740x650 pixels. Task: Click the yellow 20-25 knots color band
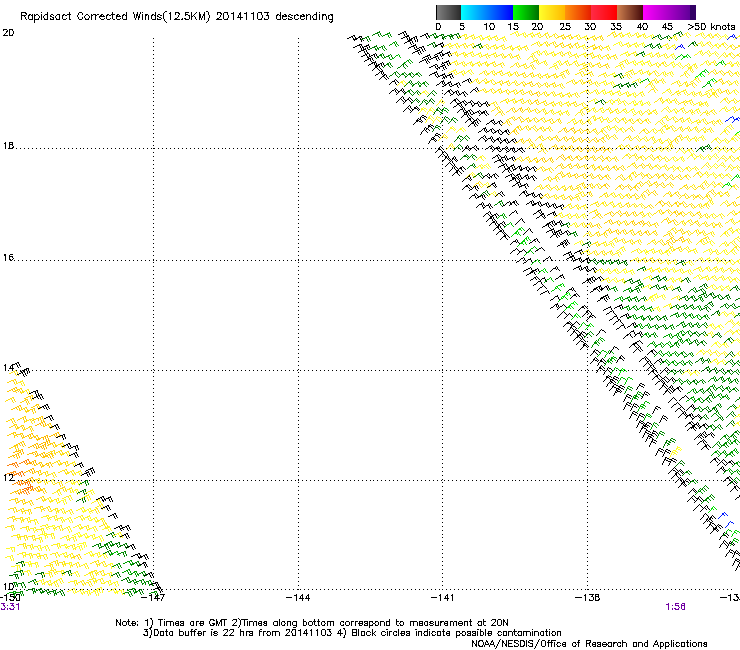click(552, 12)
